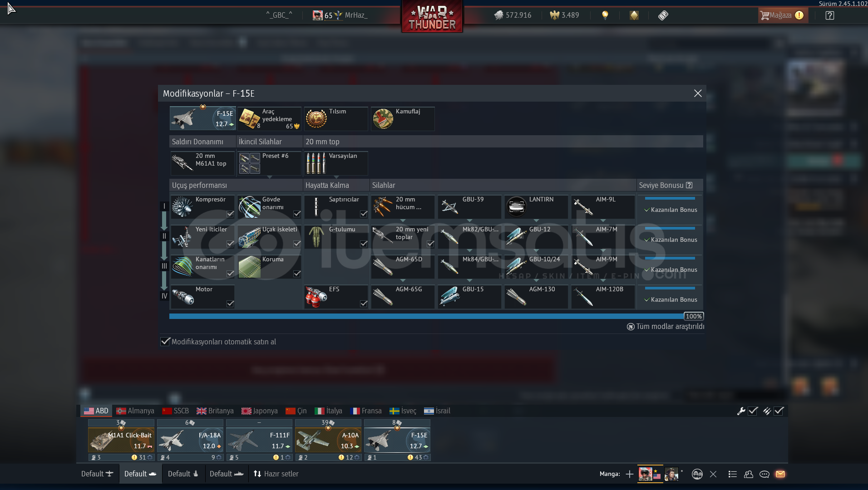The height and width of the screenshot is (490, 868).
Task: Open Hazır setler preset list
Action: (276, 474)
